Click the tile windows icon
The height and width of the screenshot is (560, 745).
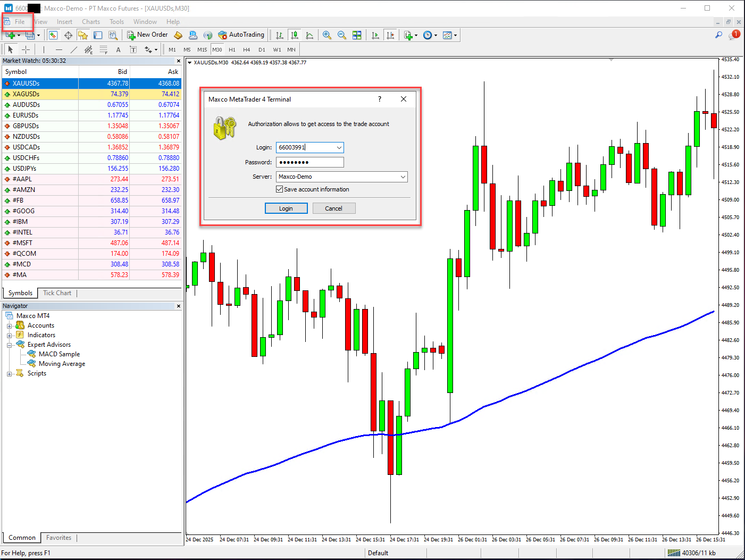[357, 35]
